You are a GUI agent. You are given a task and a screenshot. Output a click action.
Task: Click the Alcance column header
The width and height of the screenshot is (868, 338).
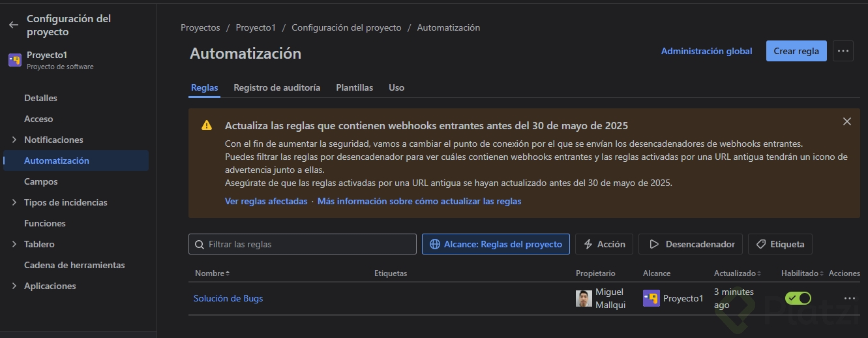[x=657, y=273]
